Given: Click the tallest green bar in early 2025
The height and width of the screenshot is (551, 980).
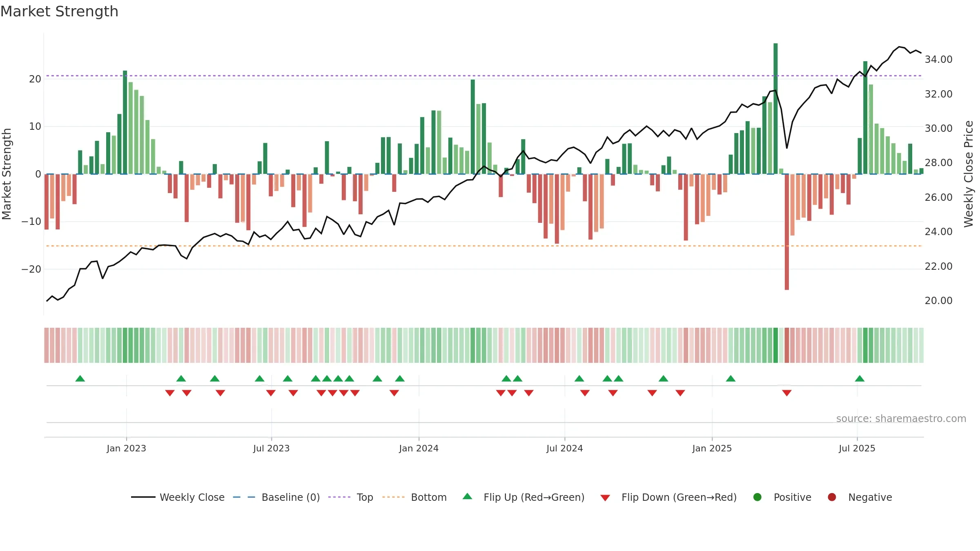Looking at the screenshot, I should 775,109.
